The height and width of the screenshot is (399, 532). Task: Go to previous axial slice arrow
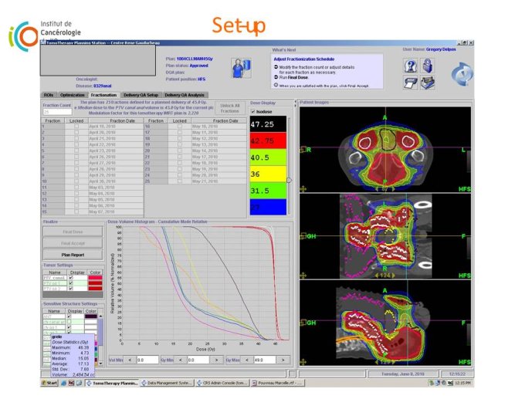click(x=378, y=189)
